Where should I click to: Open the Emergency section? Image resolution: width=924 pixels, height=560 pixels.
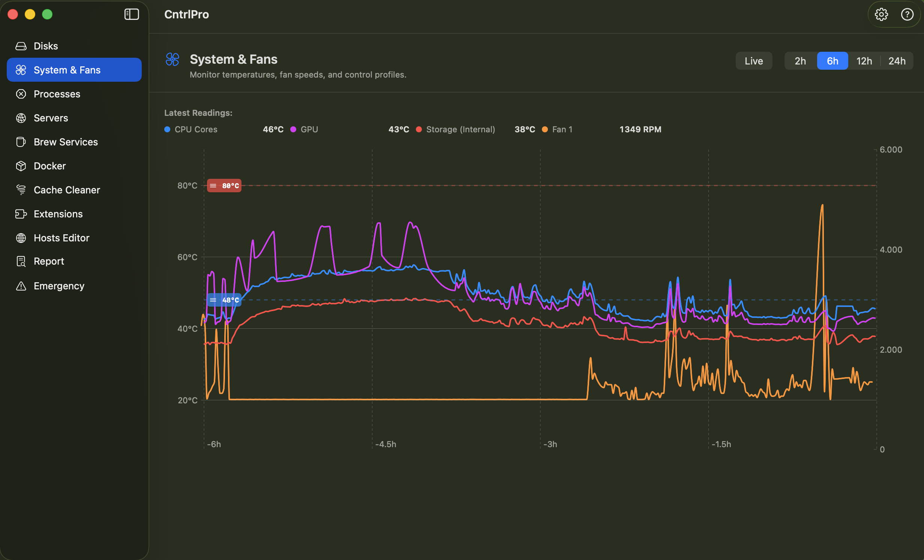[74, 286]
